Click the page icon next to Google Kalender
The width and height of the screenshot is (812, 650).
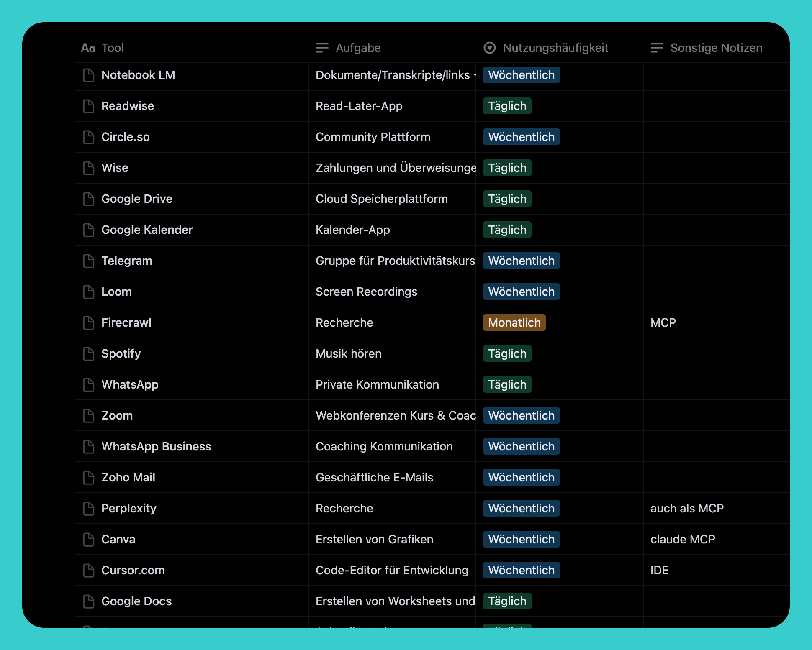pyautogui.click(x=89, y=230)
